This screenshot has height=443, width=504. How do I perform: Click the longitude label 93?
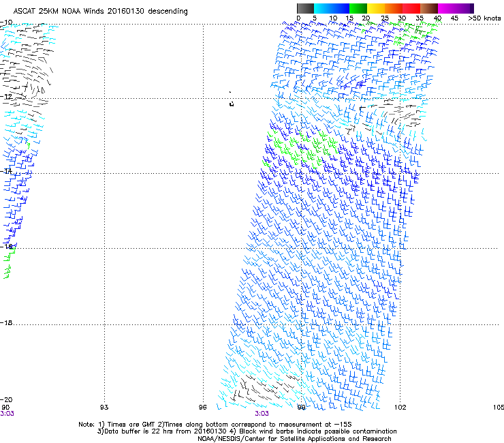104,408
